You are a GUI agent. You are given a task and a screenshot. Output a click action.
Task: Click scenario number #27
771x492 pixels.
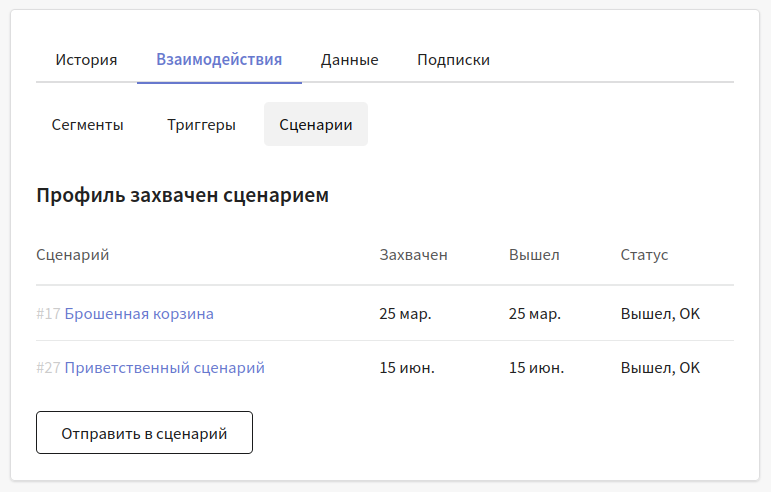click(x=48, y=368)
